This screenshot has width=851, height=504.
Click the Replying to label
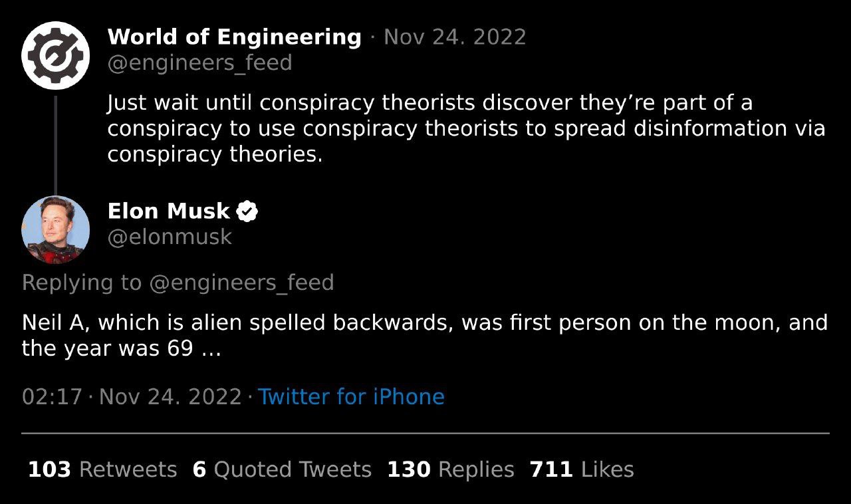82,283
